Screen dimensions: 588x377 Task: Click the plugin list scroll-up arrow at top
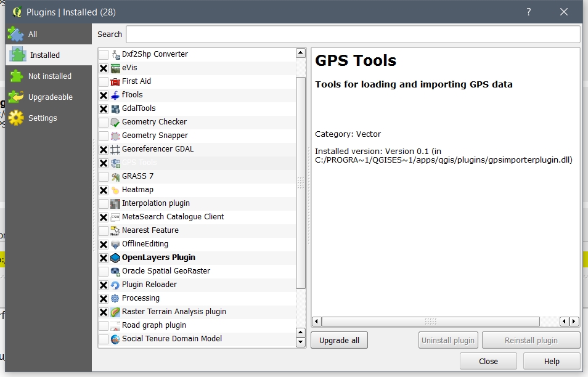click(x=301, y=53)
